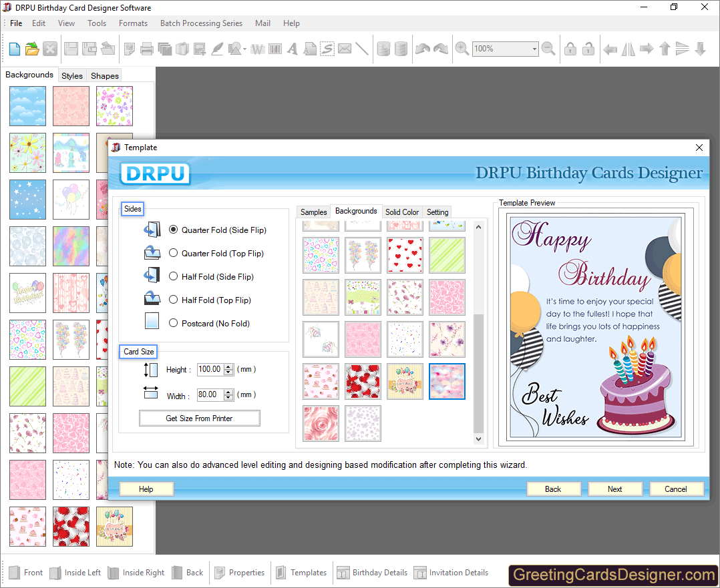Screen dimensions: 720x588
Task: Click the Templates button in bottom bar
Action: coord(301,573)
